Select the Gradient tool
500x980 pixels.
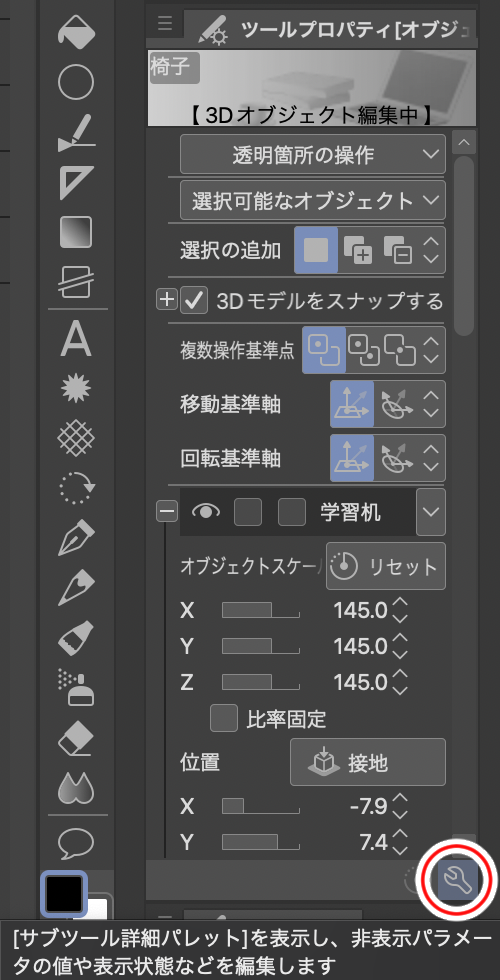click(76, 232)
